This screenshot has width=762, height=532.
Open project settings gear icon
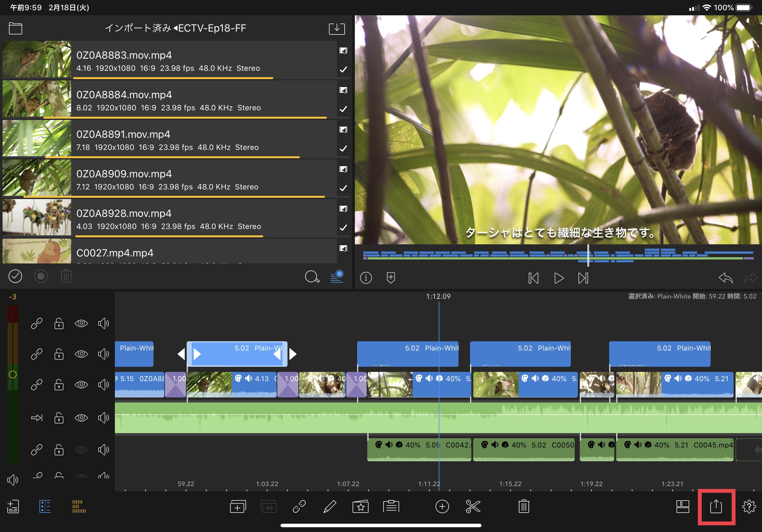(749, 506)
